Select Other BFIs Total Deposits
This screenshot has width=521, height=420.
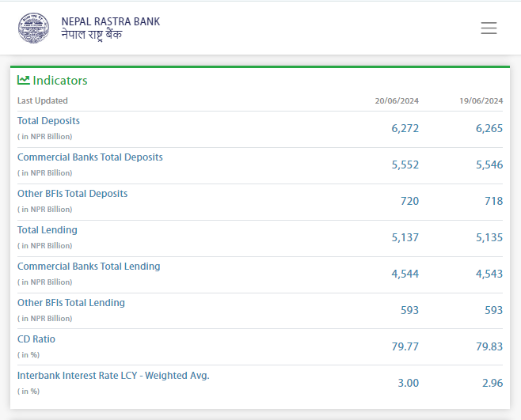(x=72, y=194)
